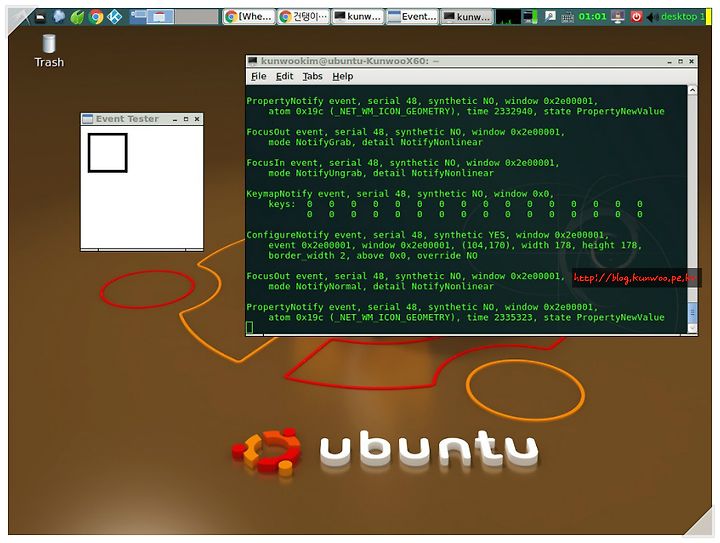
Task: Click terminal line containing 'time 2332940'
Action: coord(466,112)
